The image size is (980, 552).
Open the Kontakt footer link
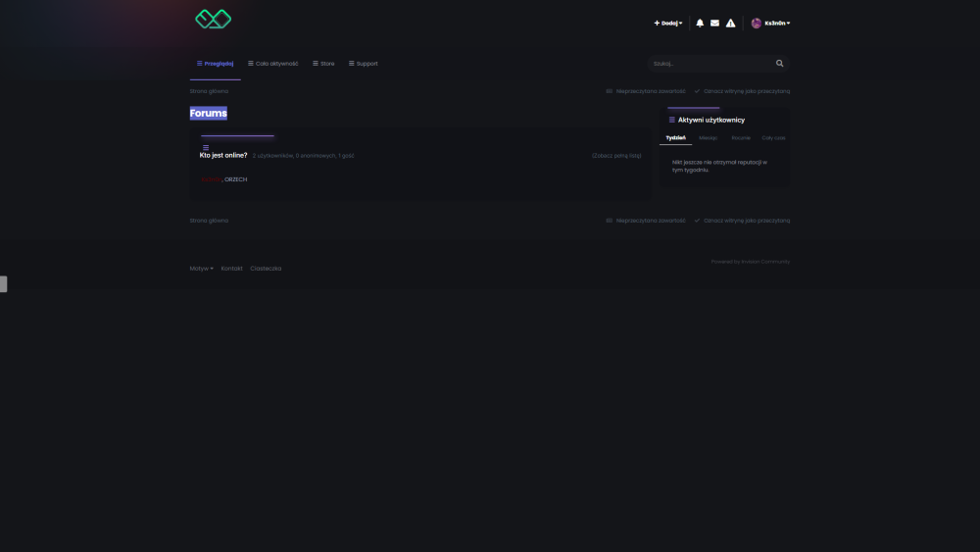pos(231,269)
